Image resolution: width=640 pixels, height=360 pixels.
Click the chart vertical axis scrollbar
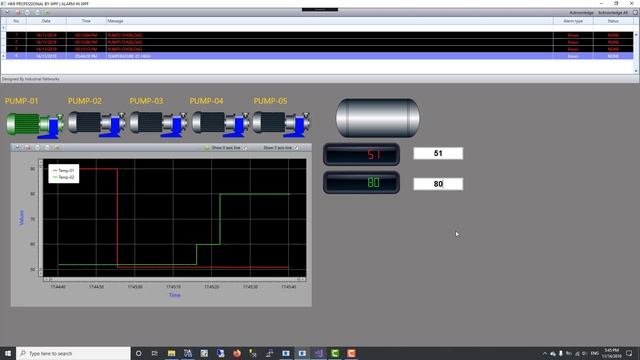40,218
